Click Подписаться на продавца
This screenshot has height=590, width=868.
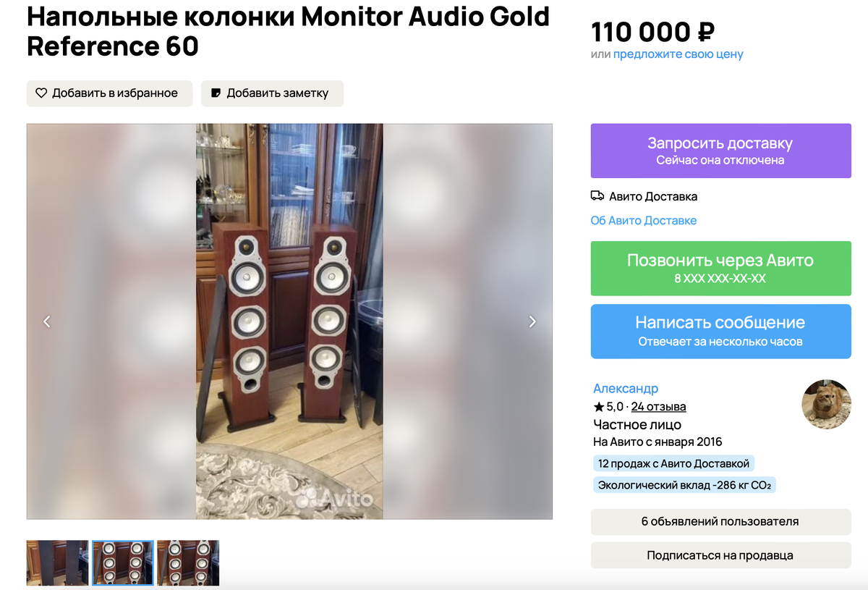[721, 555]
